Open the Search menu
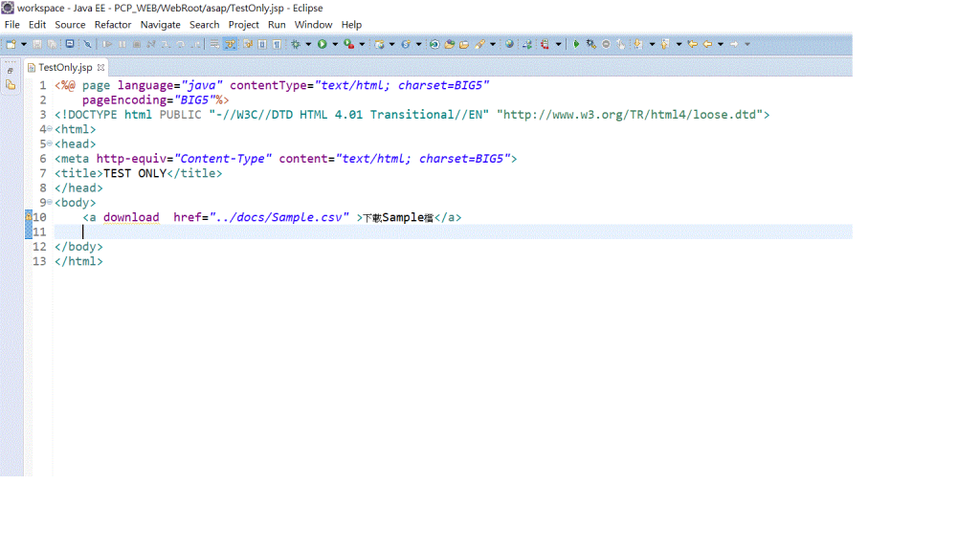The width and height of the screenshot is (980, 551). [x=205, y=25]
